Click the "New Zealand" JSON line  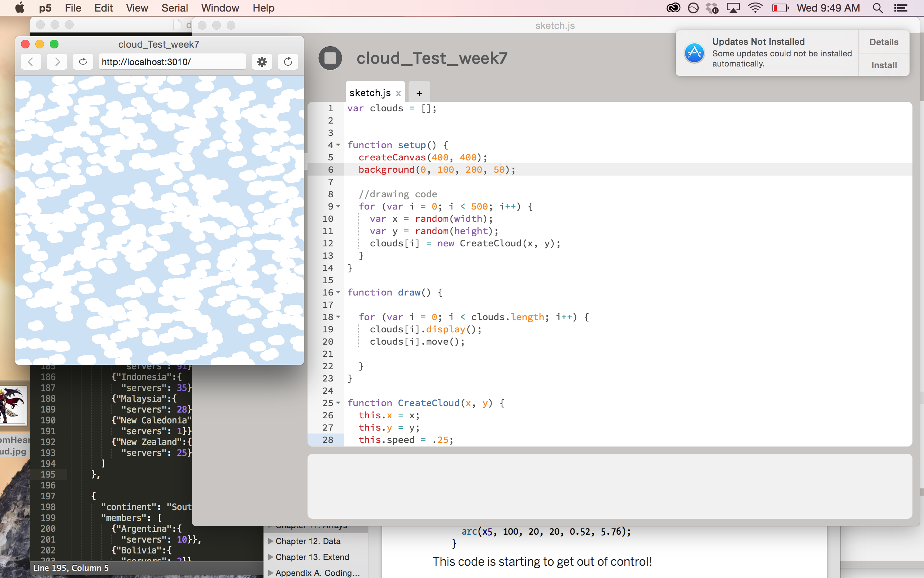[x=152, y=442]
